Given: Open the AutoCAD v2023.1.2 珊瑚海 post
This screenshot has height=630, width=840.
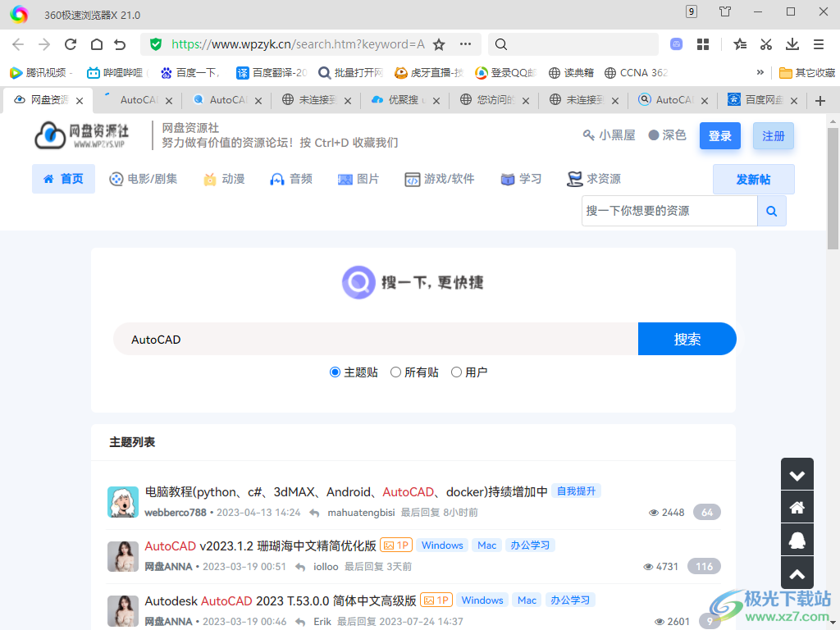Looking at the screenshot, I should 260,546.
